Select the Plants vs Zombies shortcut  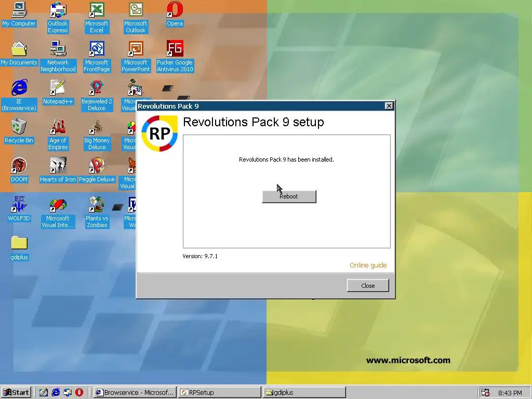97,212
